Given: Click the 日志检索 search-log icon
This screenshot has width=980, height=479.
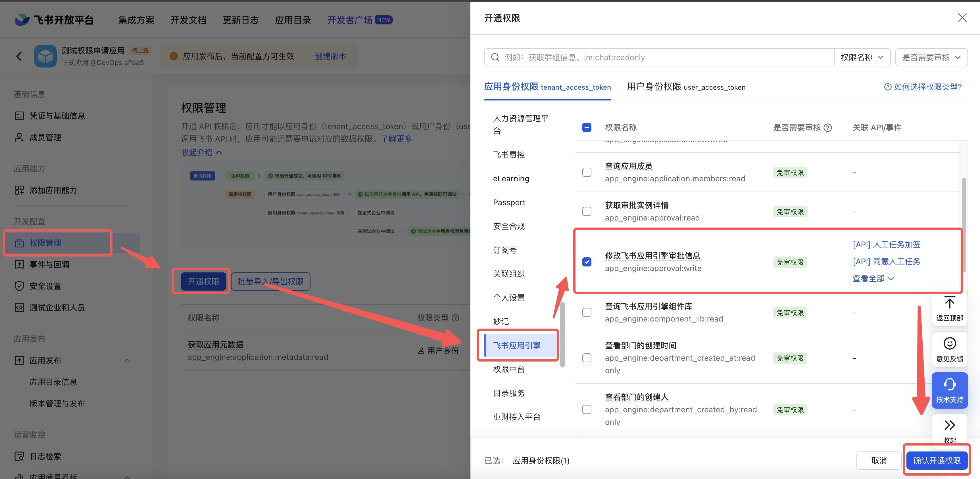Looking at the screenshot, I should point(19,456).
